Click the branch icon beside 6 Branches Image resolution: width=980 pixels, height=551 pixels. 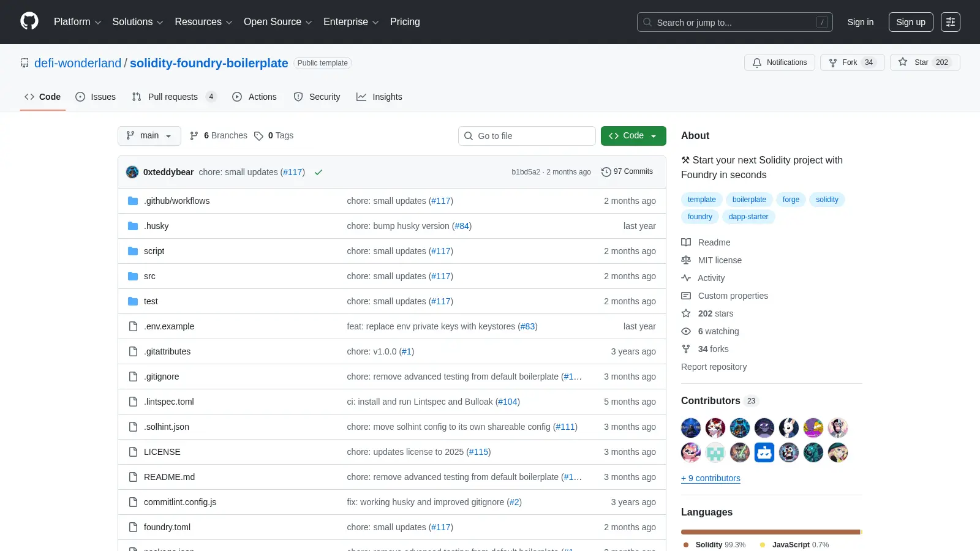(x=194, y=136)
